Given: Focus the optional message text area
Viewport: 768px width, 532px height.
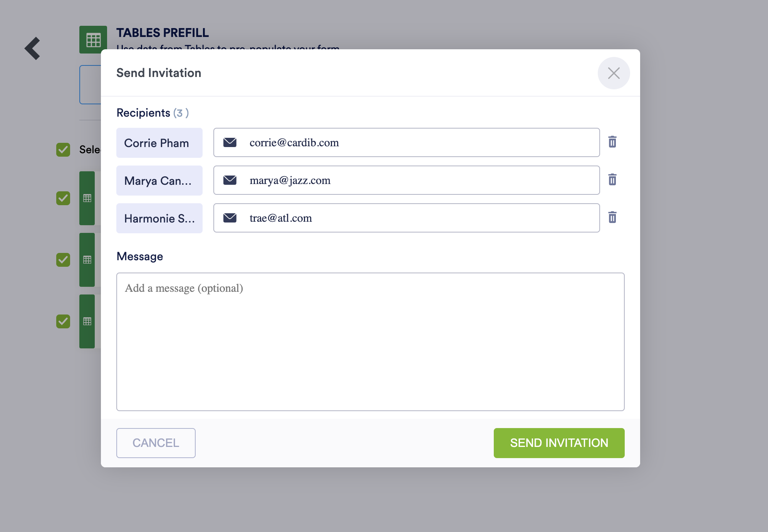Looking at the screenshot, I should 370,342.
